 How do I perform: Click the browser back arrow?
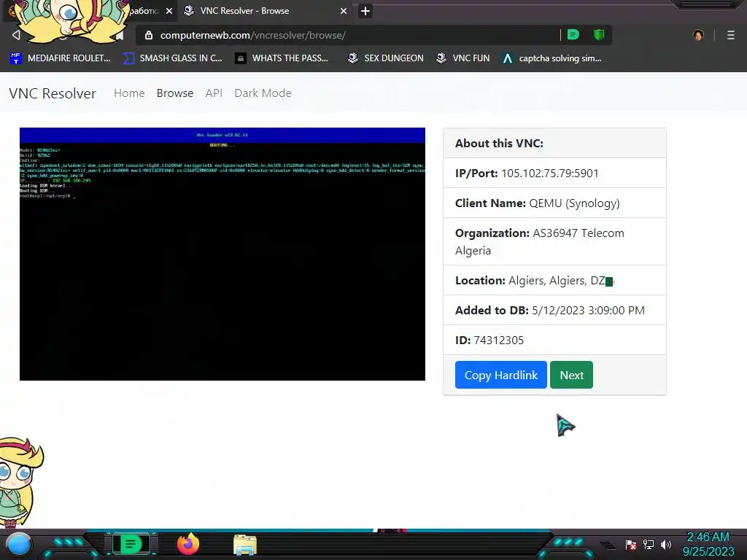pos(16,35)
